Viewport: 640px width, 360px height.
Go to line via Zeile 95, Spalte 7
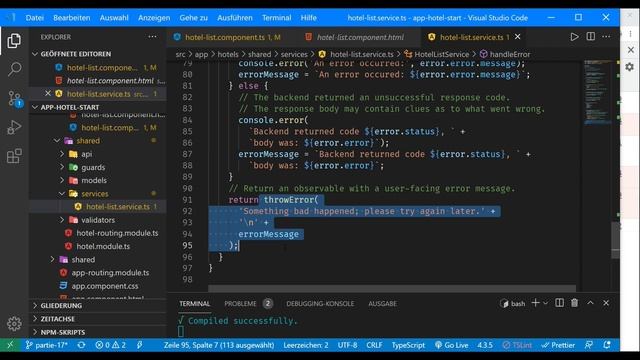[219, 345]
